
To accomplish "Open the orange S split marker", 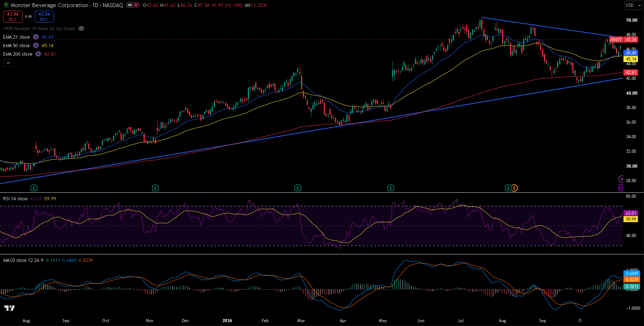I will (514, 188).
